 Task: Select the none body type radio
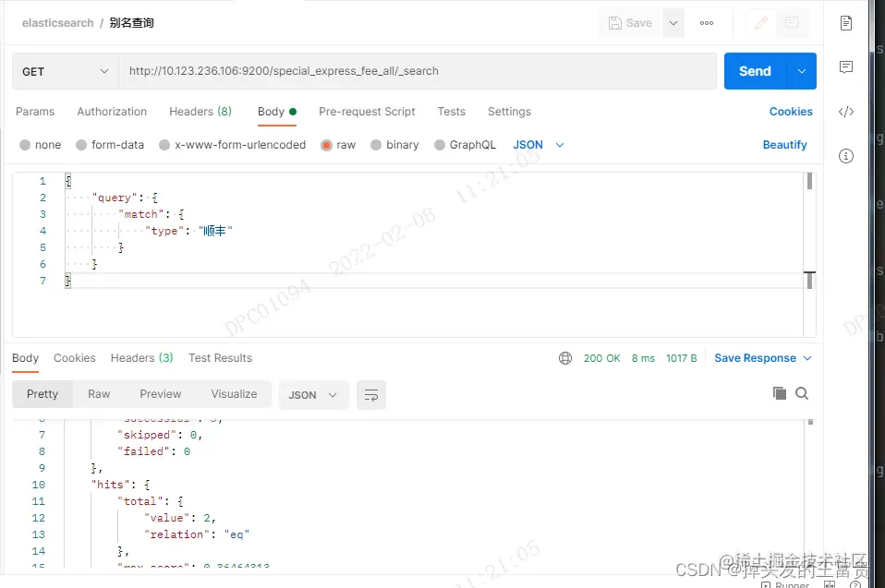point(25,145)
